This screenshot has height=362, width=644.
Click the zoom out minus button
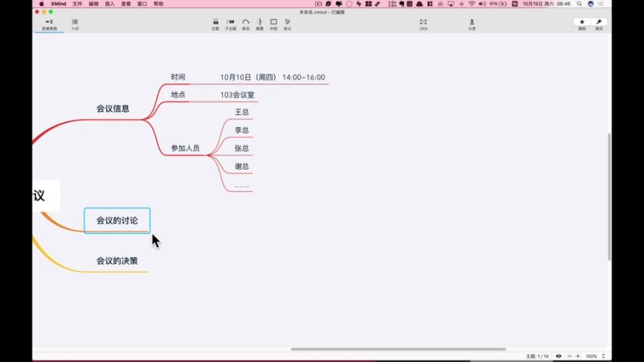(x=569, y=356)
